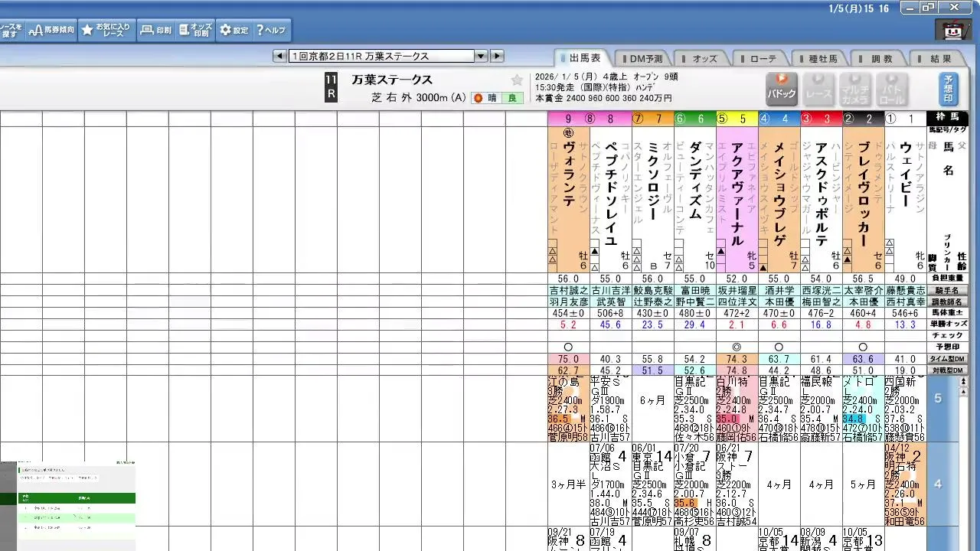Switch to the 出馬表 tab

[583, 58]
